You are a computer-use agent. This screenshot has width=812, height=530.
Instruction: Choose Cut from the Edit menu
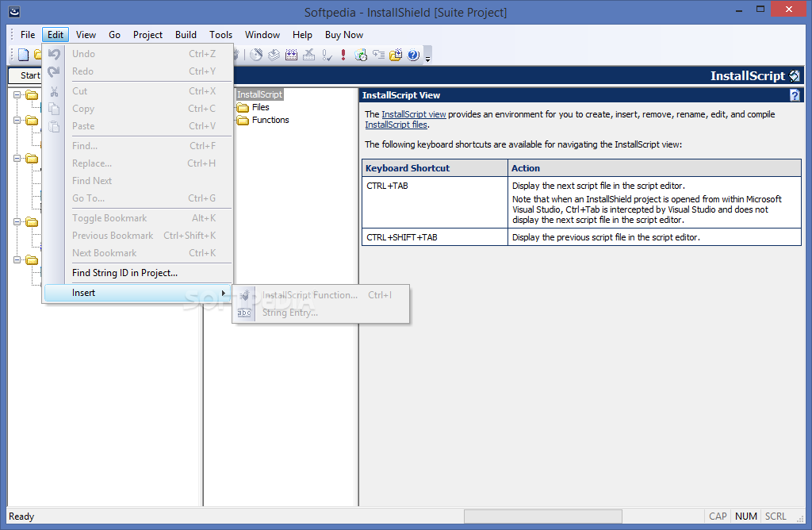(138, 91)
